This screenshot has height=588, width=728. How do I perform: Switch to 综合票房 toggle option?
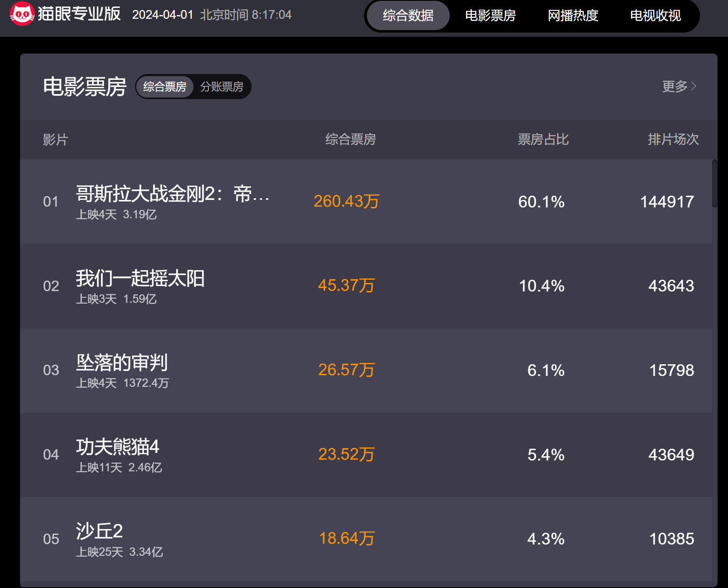pos(165,87)
